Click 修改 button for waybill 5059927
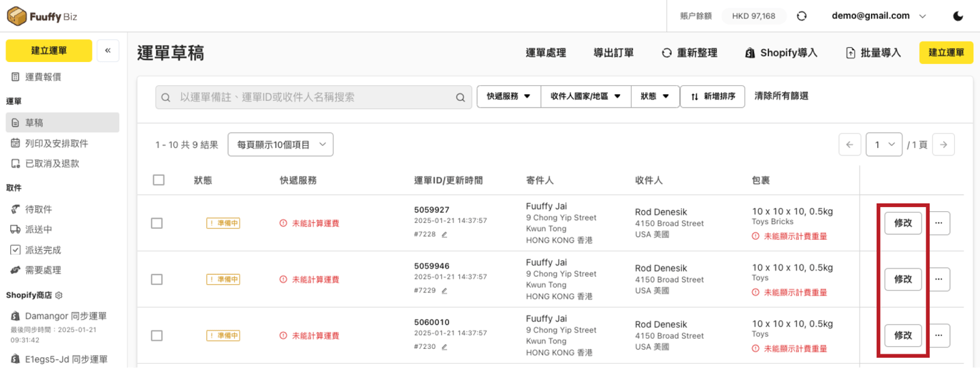 point(903,223)
